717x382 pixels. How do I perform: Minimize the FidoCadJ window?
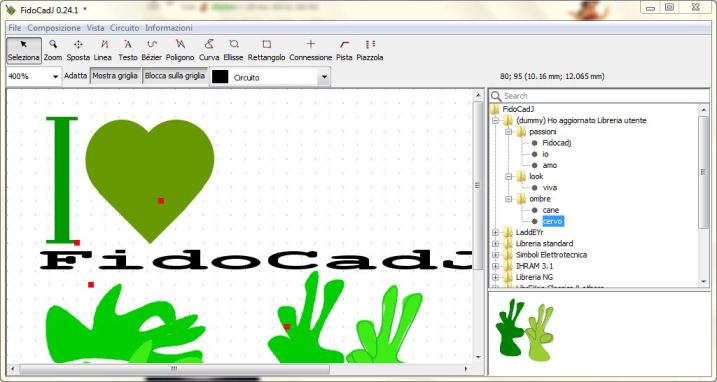click(650, 7)
